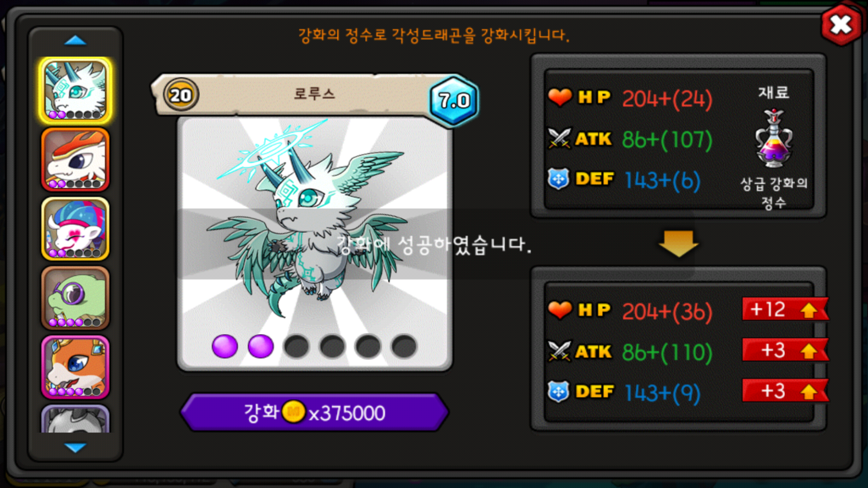Click the gold level 20 badge
Image resolution: width=868 pixels, height=488 pixels.
coord(181,95)
